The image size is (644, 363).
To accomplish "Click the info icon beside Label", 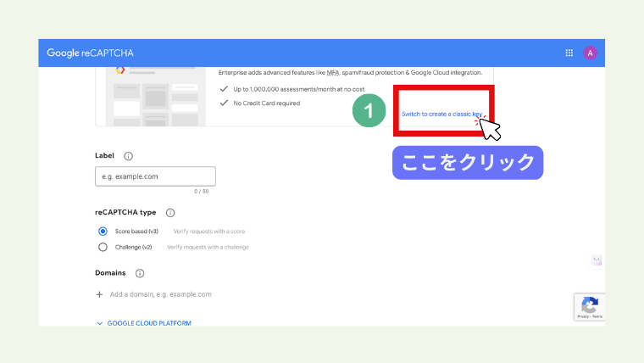I will coord(128,156).
